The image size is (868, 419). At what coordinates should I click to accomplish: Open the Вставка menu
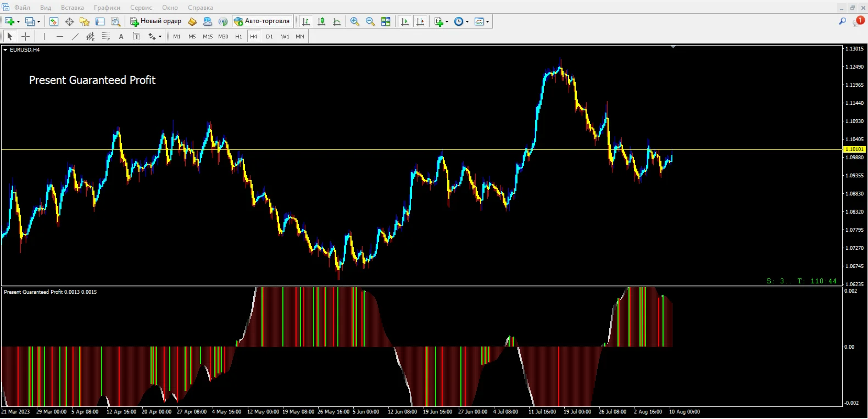[x=73, y=8]
